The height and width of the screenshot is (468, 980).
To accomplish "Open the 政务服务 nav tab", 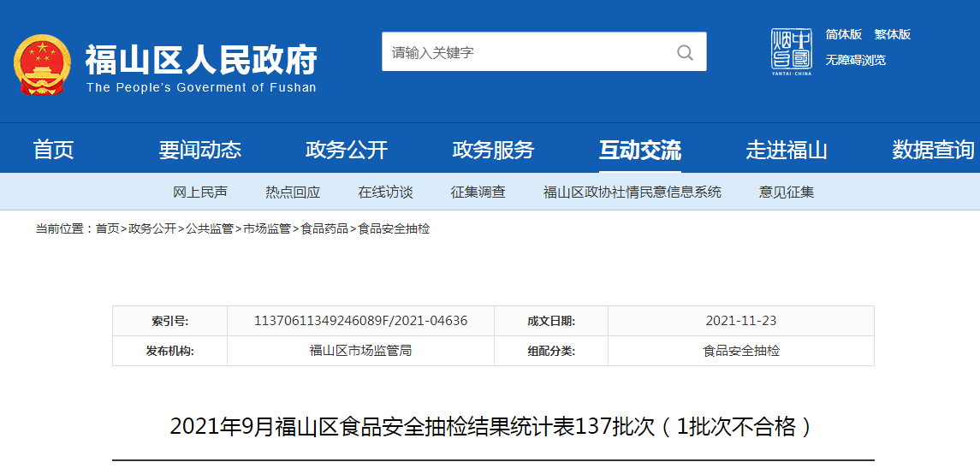I will point(493,150).
